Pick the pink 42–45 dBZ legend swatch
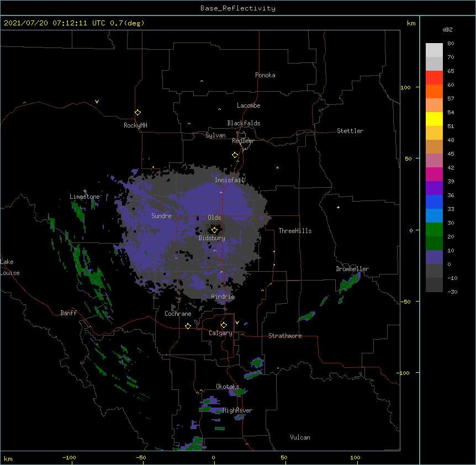476x465 pixels. pos(434,161)
